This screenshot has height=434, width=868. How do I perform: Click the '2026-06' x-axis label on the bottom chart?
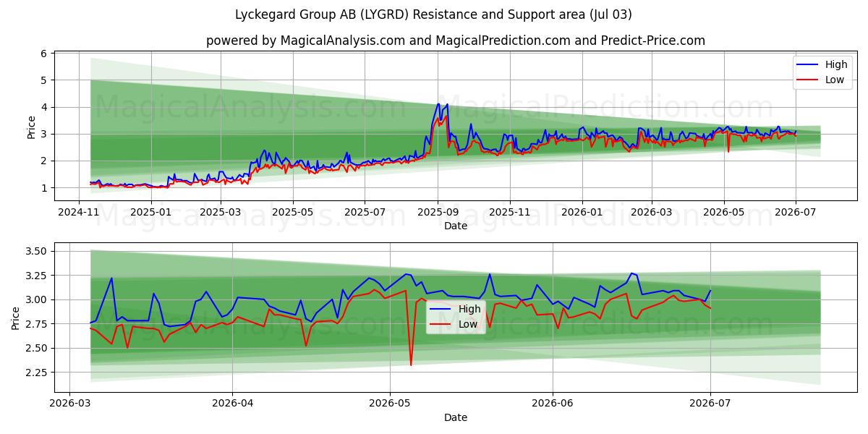pos(553,404)
